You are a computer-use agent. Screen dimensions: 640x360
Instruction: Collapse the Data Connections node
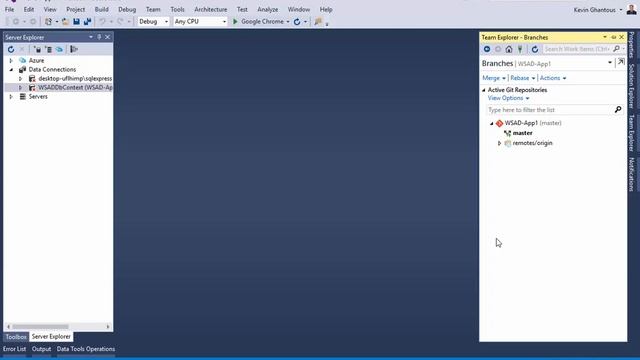tap(11, 69)
